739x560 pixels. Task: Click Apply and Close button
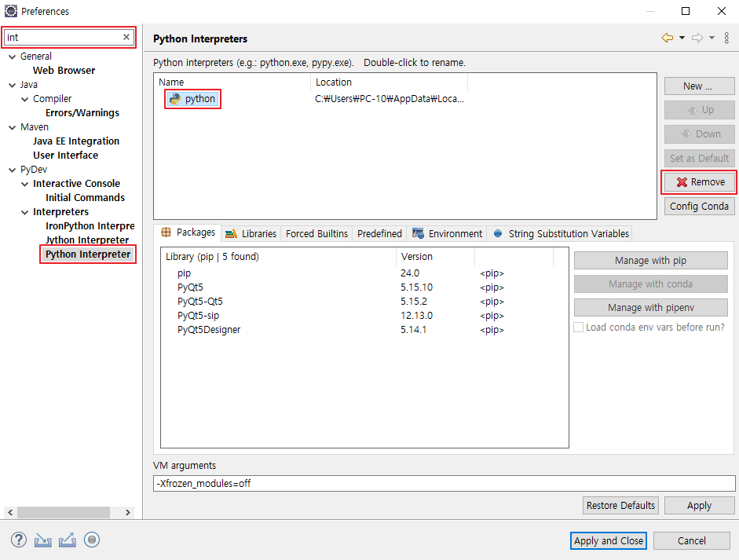(608, 540)
